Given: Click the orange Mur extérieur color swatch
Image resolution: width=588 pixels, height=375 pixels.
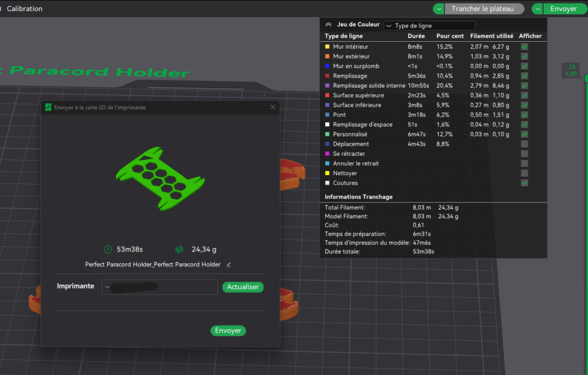Looking at the screenshot, I should 327,56.
